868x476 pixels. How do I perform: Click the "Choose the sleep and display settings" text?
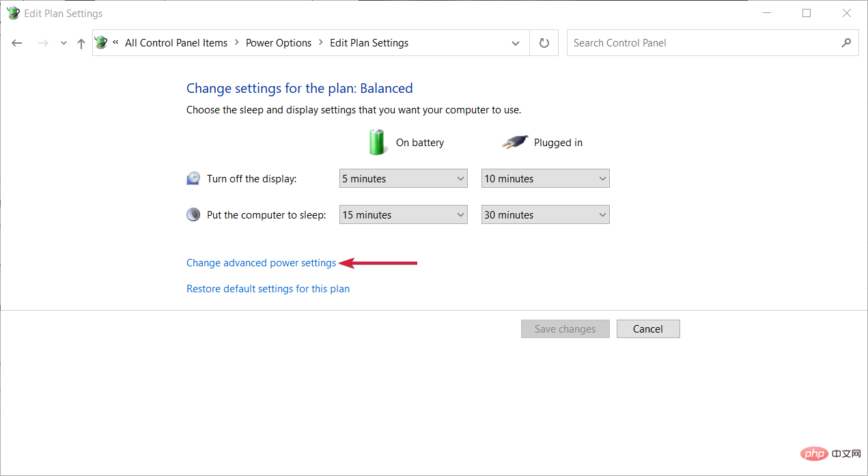[354, 110]
